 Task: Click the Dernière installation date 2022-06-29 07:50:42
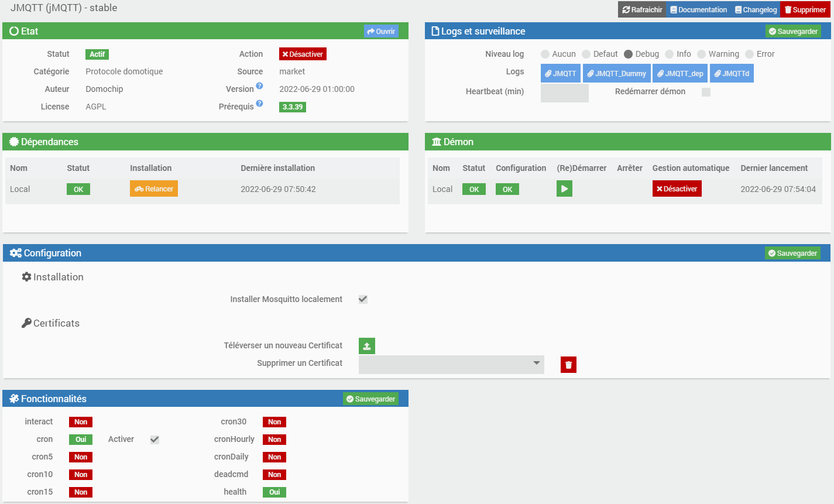coord(278,189)
